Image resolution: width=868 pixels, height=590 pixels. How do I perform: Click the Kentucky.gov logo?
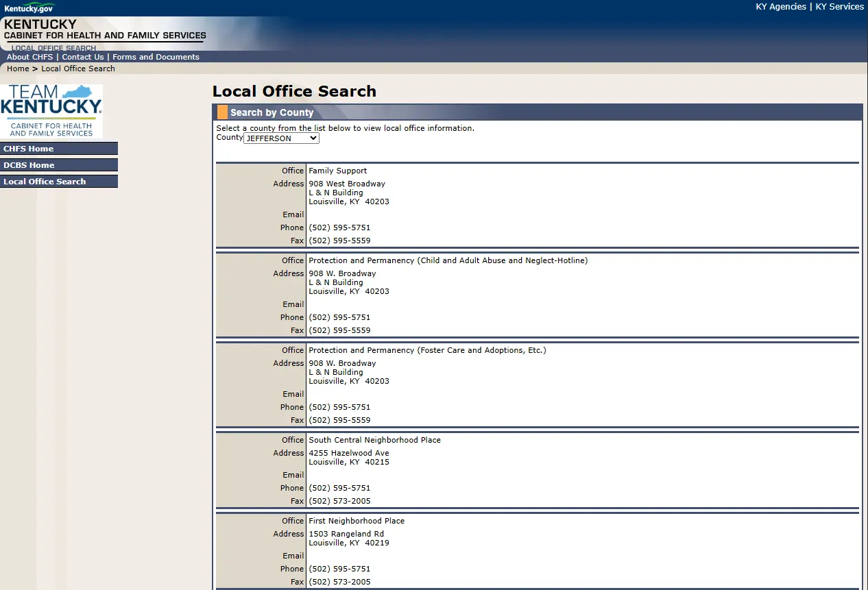pyautogui.click(x=29, y=8)
